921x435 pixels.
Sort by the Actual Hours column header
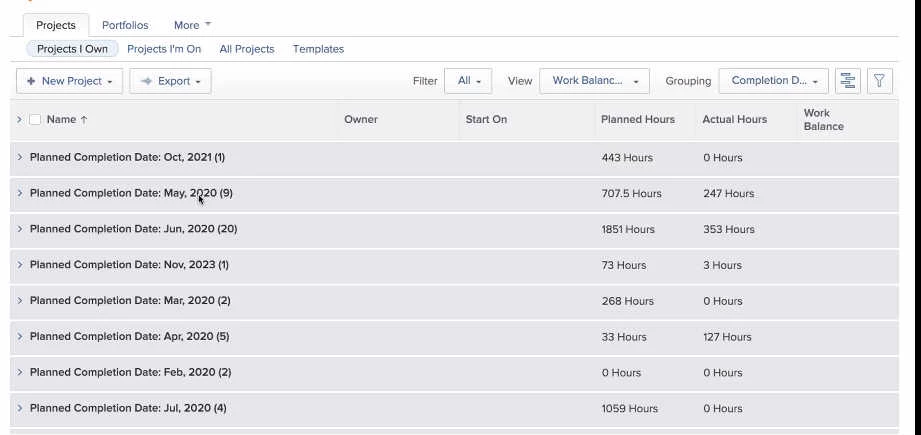point(734,120)
